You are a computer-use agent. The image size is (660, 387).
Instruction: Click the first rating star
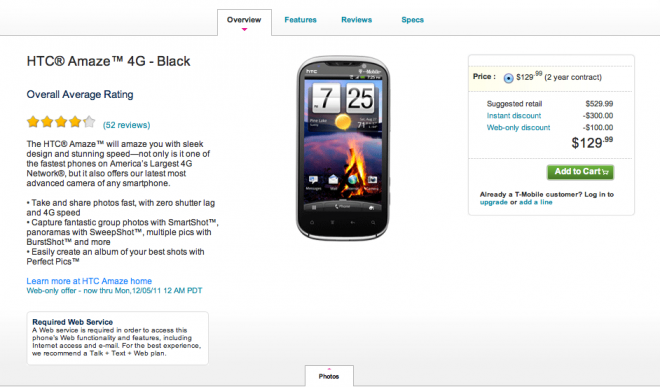click(33, 122)
